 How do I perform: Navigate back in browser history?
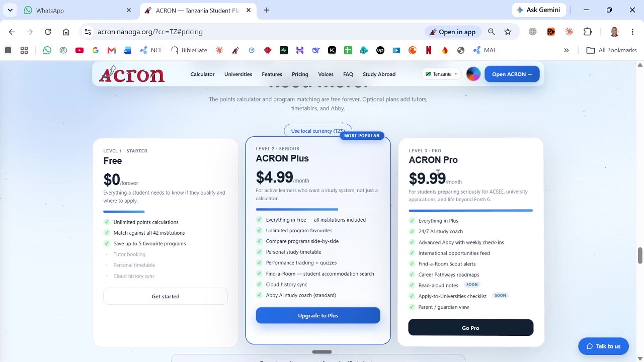click(12, 32)
